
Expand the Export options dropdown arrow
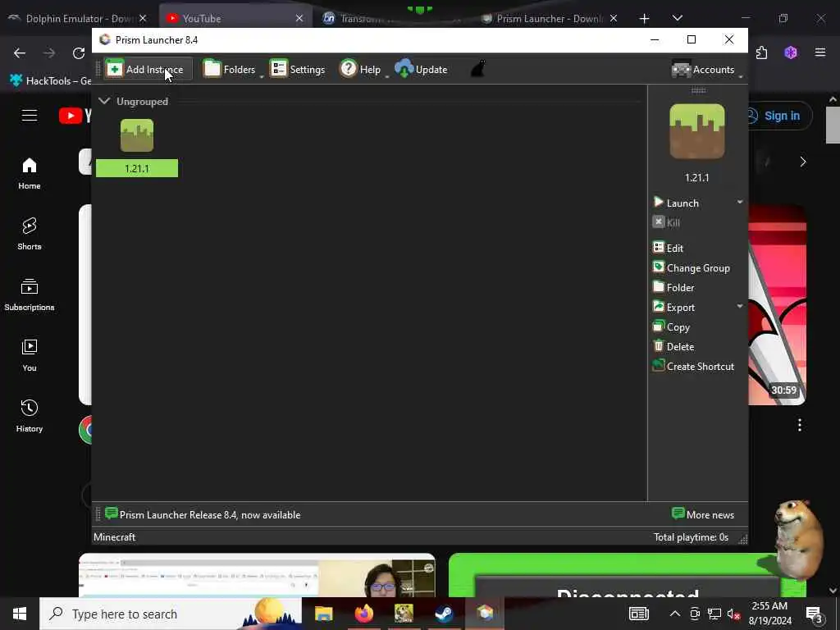tap(740, 307)
